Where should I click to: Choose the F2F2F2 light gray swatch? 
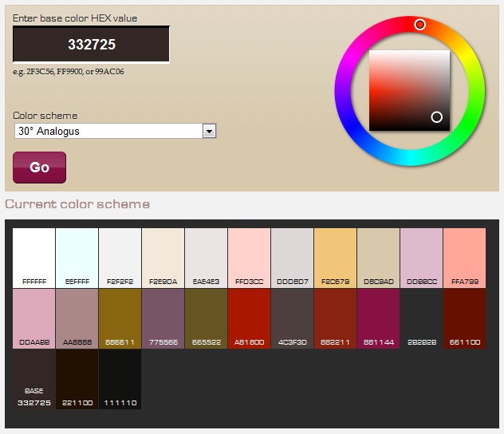pos(120,258)
